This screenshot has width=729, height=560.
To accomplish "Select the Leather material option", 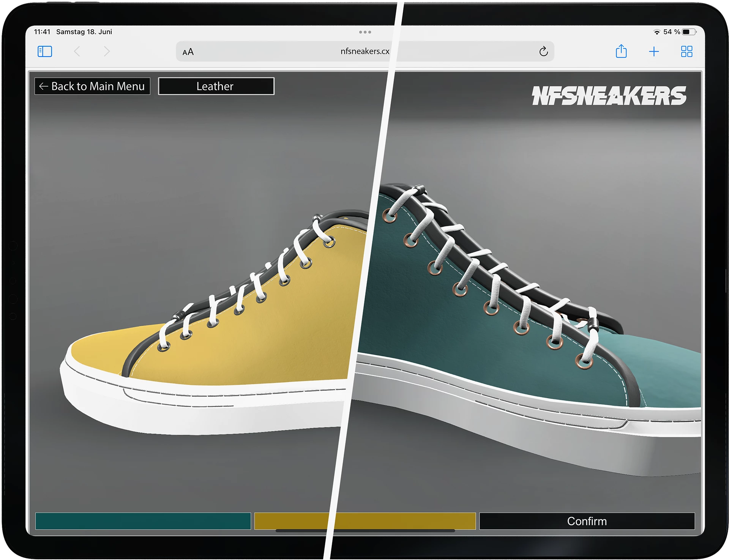I will tap(216, 86).
